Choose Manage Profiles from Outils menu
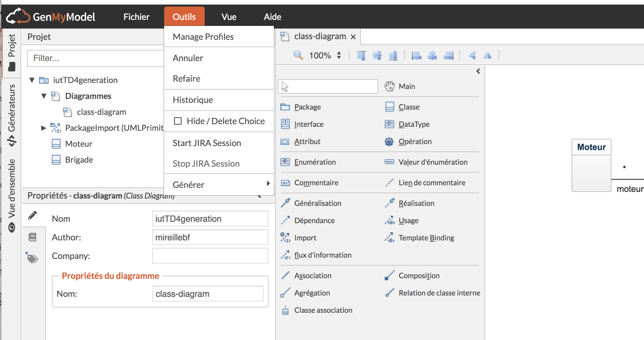This screenshot has height=340, width=644. click(203, 37)
